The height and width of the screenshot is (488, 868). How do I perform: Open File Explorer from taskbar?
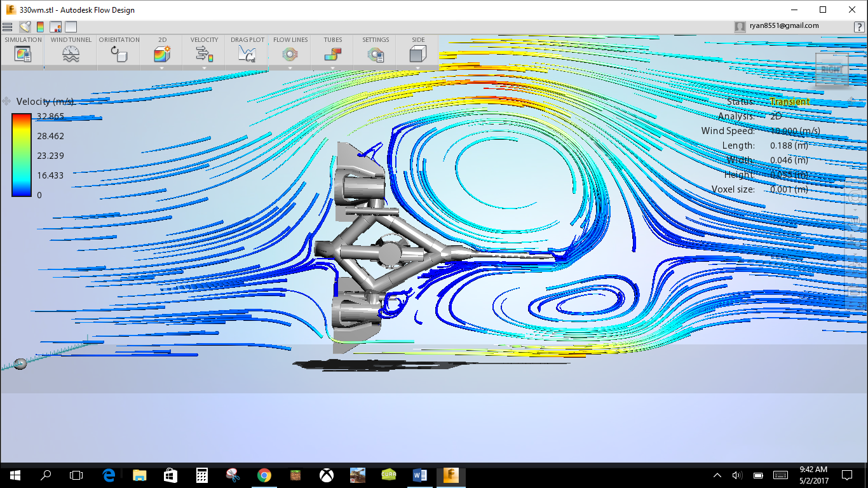point(139,475)
